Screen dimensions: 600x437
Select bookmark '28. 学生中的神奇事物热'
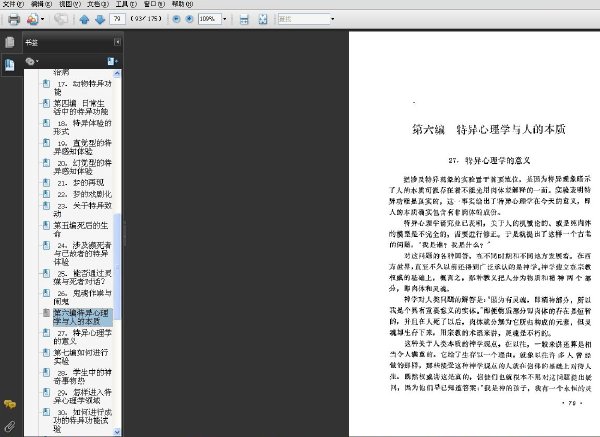pos(82,377)
